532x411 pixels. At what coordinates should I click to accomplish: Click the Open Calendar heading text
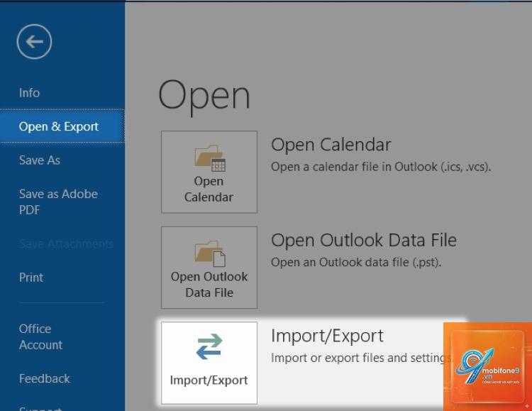[x=331, y=145]
